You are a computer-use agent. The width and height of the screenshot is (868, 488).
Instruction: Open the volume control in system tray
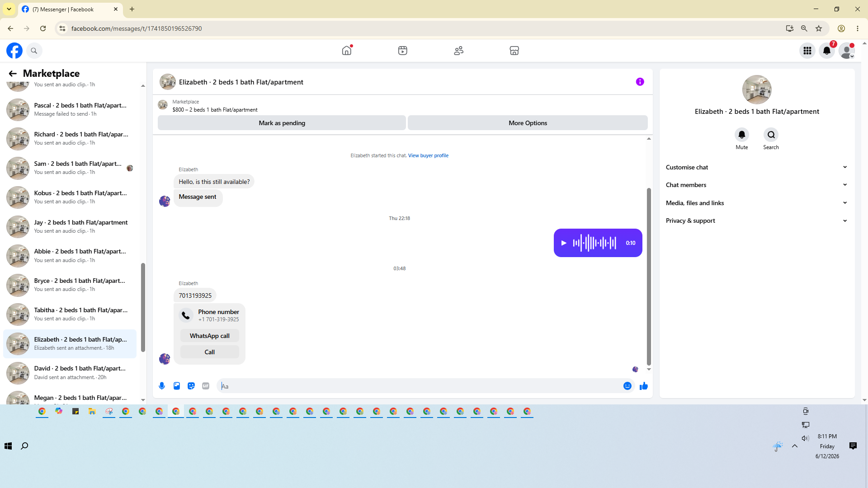pos(805,438)
